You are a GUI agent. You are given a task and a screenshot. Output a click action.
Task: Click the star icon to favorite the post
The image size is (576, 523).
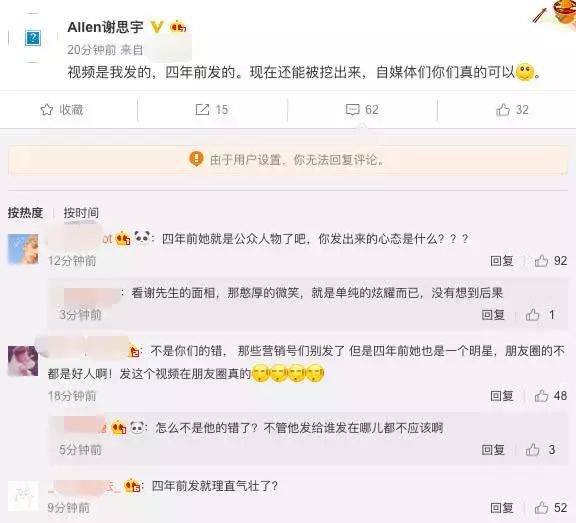tap(47, 109)
